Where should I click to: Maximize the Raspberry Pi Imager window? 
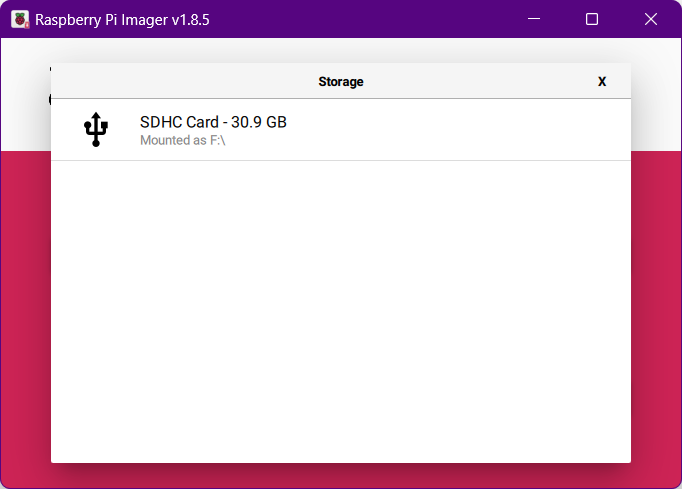592,19
